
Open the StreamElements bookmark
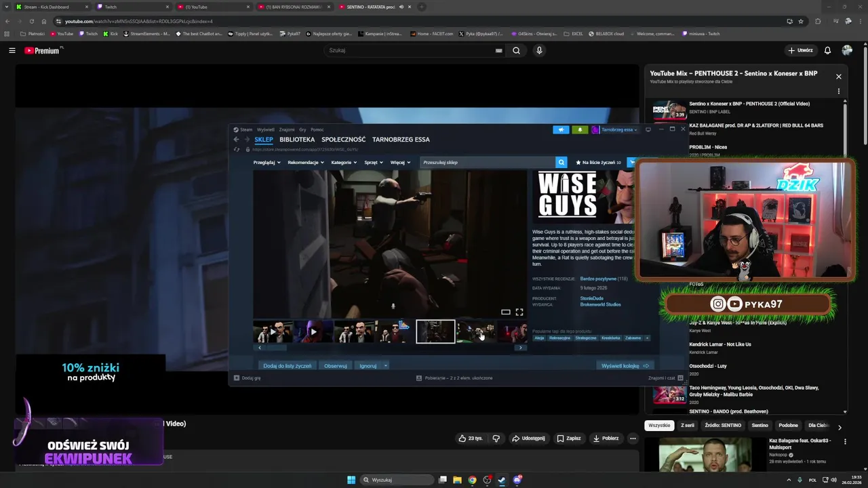(146, 33)
